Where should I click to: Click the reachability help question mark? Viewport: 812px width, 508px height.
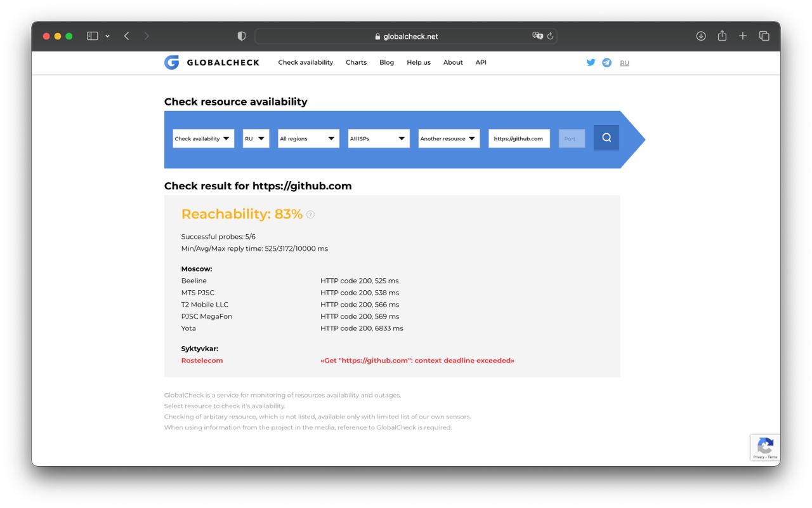pyautogui.click(x=310, y=215)
